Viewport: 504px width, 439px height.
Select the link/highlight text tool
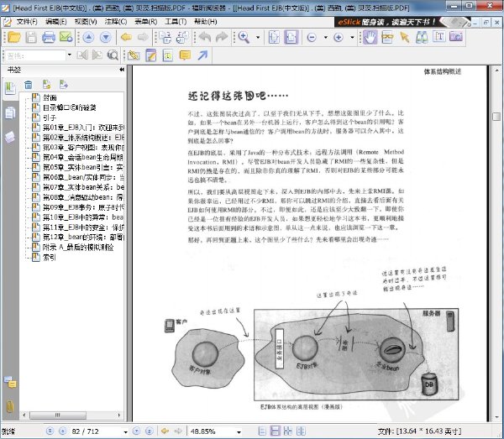387,37
